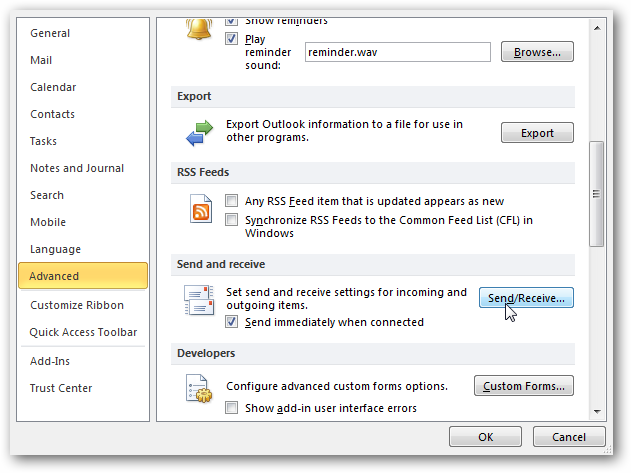
Task: Switch to Calendar options category
Action: click(x=53, y=87)
